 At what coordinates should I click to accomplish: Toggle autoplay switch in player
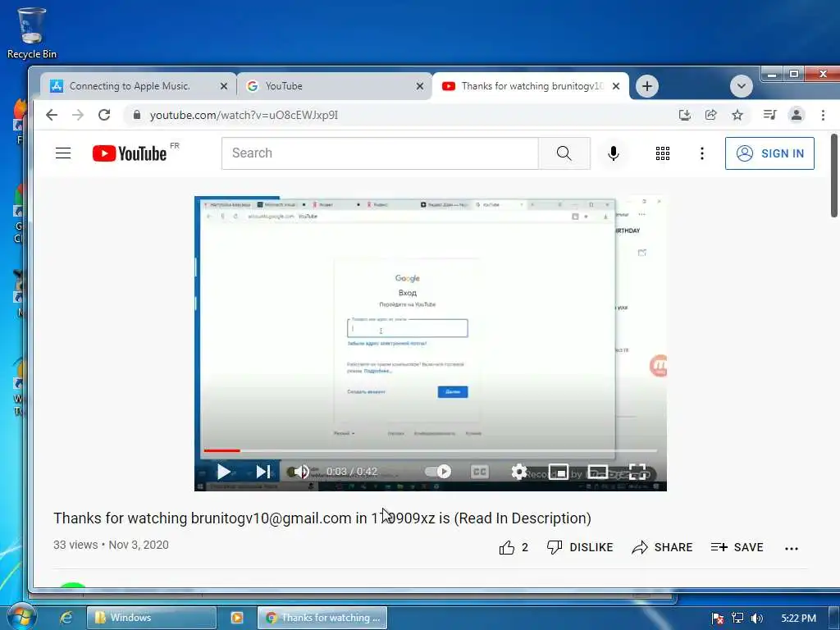(438, 472)
